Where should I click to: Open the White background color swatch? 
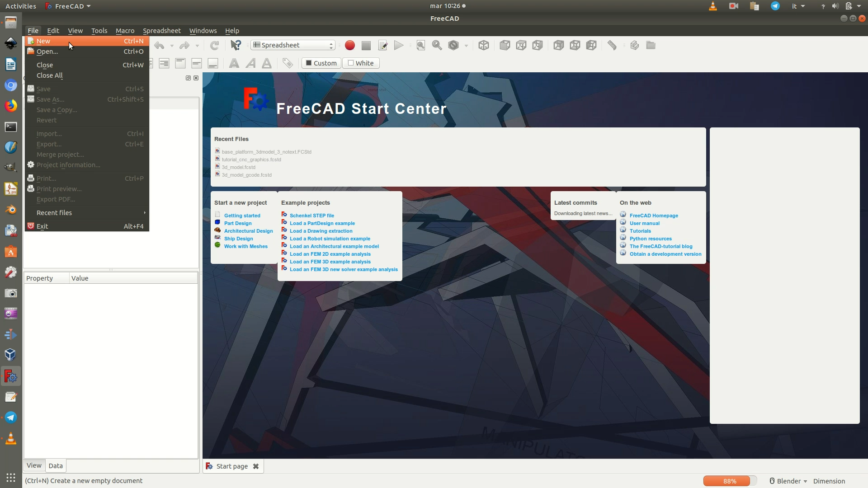[361, 63]
